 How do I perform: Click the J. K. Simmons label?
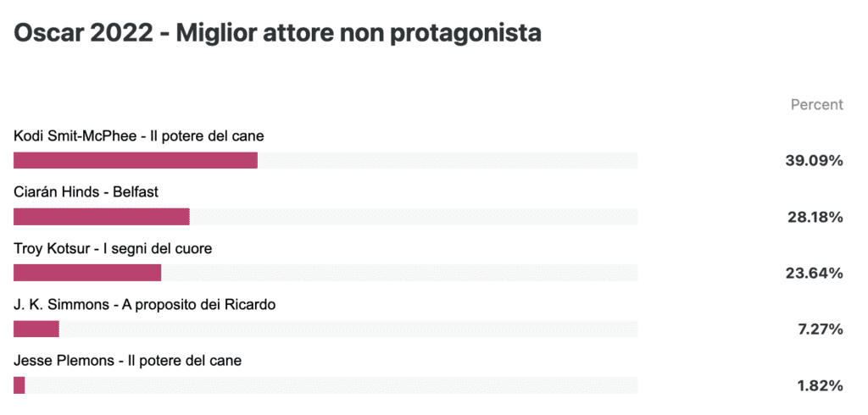[144, 305]
